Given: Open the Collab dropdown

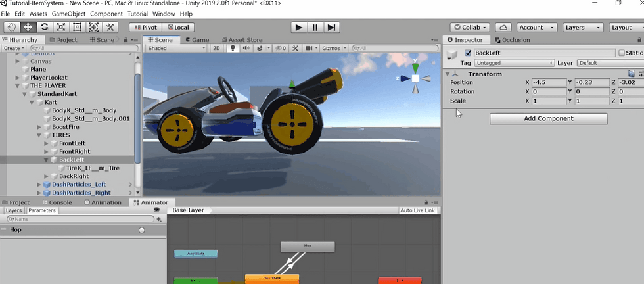Looking at the screenshot, I should pos(470,28).
